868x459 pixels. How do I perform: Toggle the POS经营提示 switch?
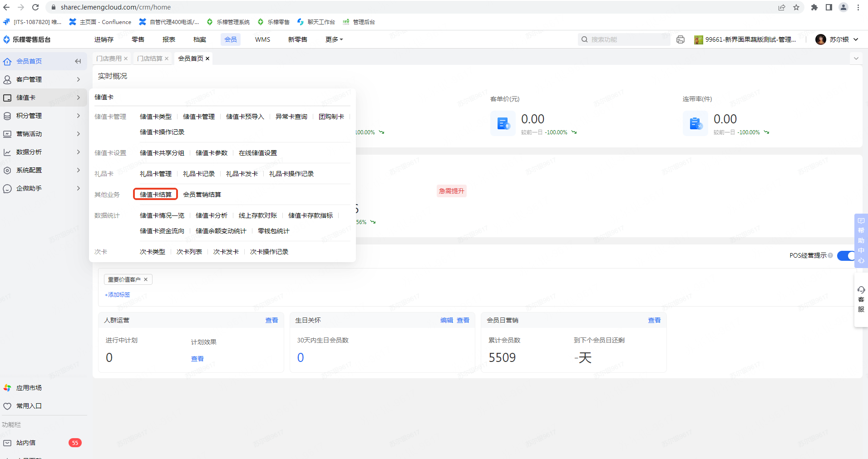tap(846, 255)
